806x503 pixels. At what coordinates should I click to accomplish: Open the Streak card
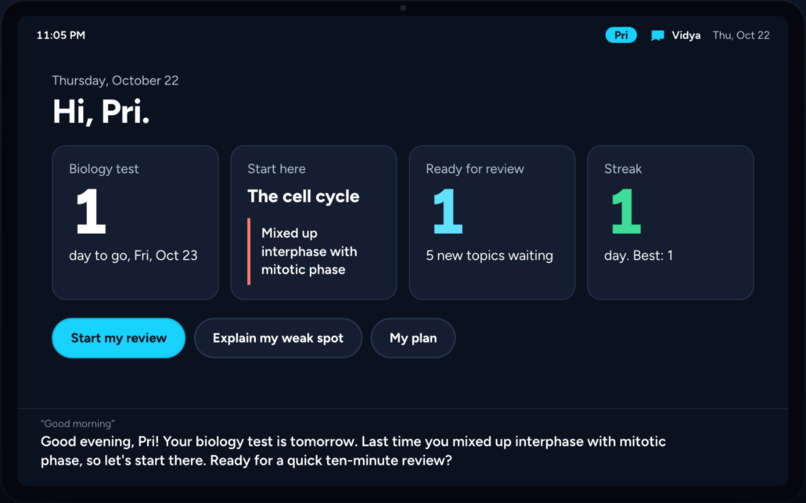point(670,222)
